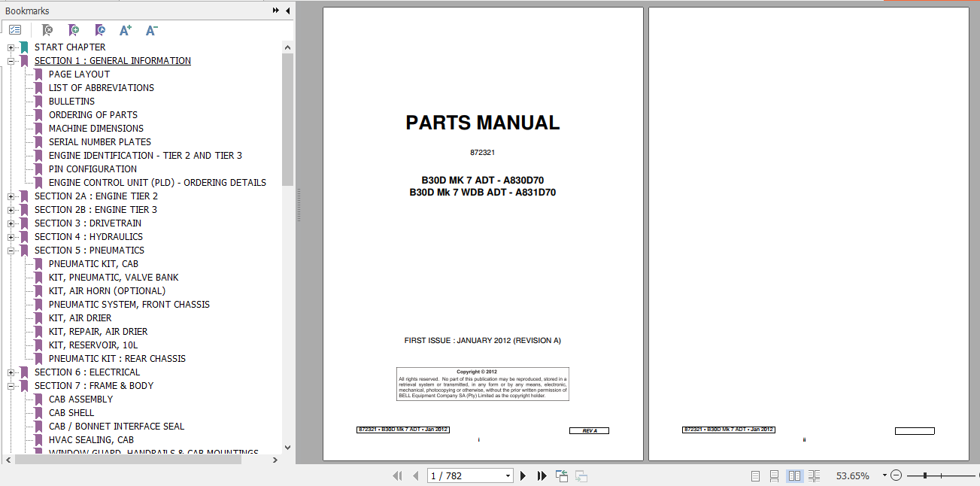The width and height of the screenshot is (980, 486).
Task: Add a new bookmark with green plus icon
Action: coord(73,29)
